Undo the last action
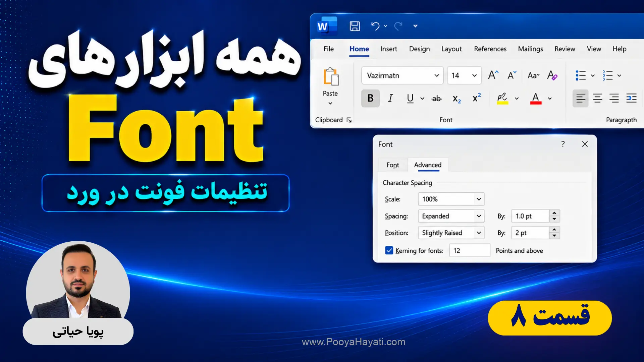The height and width of the screenshot is (362, 644). pyautogui.click(x=375, y=26)
